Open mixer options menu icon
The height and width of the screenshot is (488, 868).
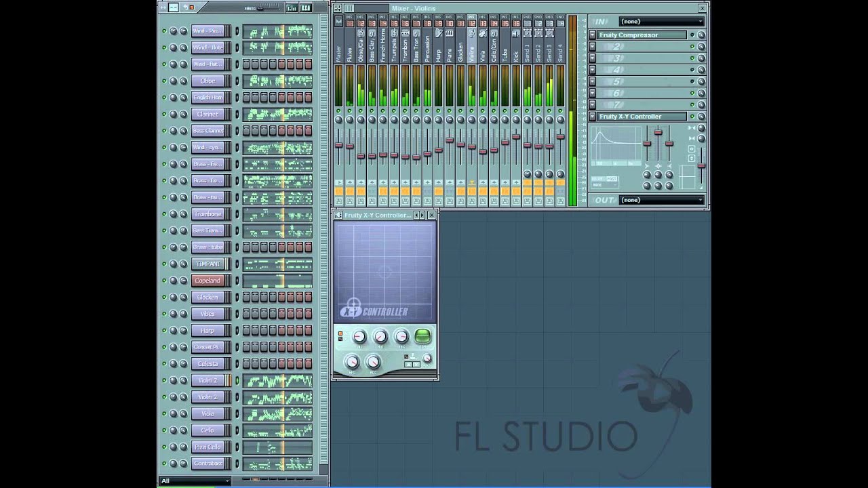pyautogui.click(x=338, y=8)
